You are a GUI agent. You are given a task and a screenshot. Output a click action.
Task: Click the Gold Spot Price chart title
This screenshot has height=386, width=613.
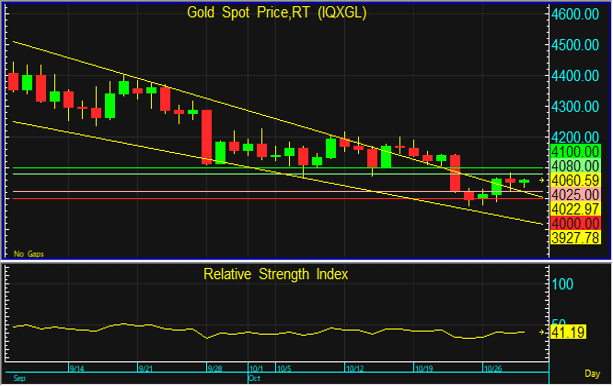click(x=277, y=13)
